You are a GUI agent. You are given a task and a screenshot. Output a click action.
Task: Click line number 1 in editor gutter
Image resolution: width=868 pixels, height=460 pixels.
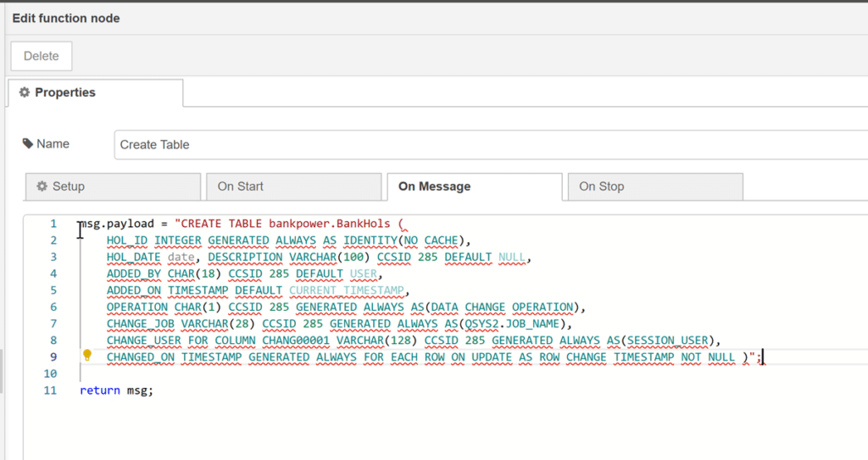pos(53,224)
